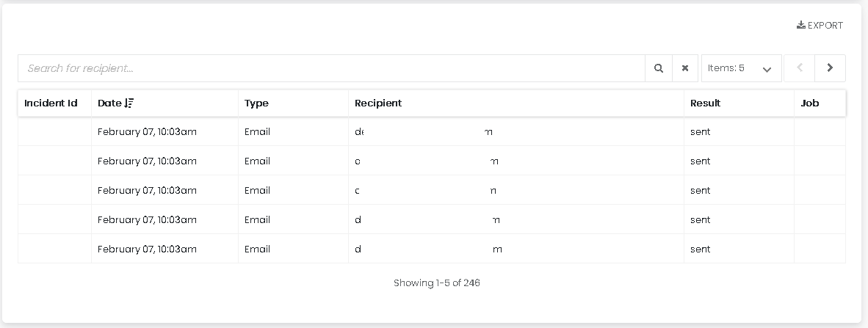Clear the recipient search with X icon
The height and width of the screenshot is (328, 868).
(x=685, y=68)
